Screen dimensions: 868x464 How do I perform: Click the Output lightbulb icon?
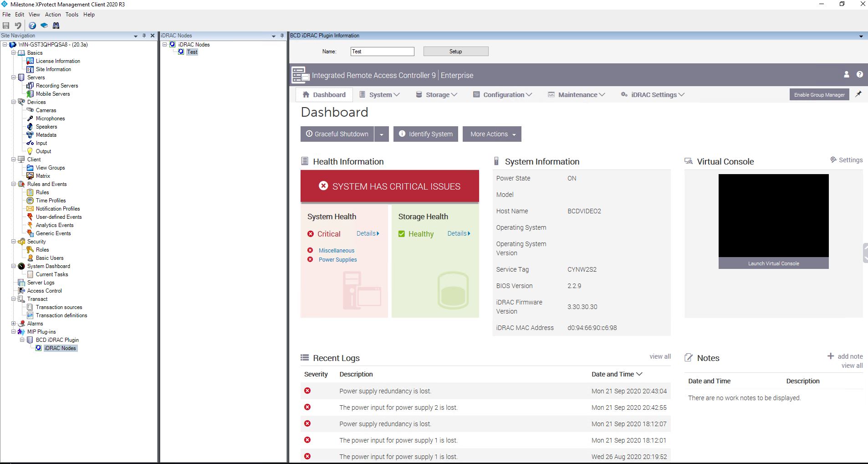(30, 151)
